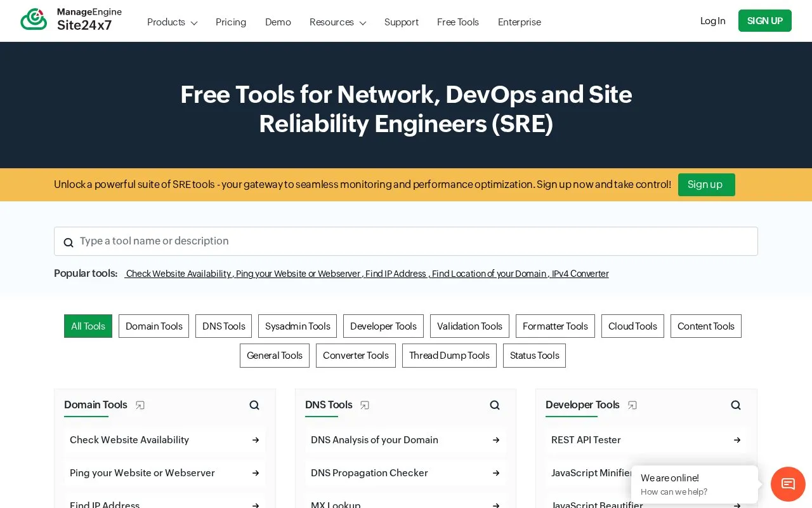This screenshot has width=812, height=508.
Task: Open Developer Tools expand icon
Action: click(632, 405)
